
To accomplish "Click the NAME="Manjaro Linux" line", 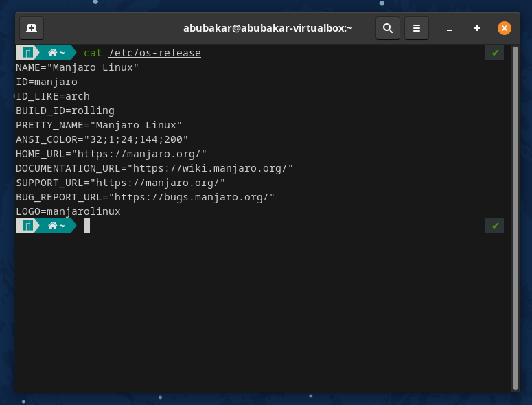I will (77, 67).
